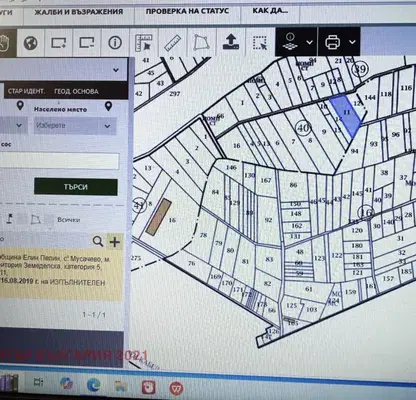The image size is (416, 400).
Task: Click blue highlighted parcel 11
Action: [x=346, y=115]
